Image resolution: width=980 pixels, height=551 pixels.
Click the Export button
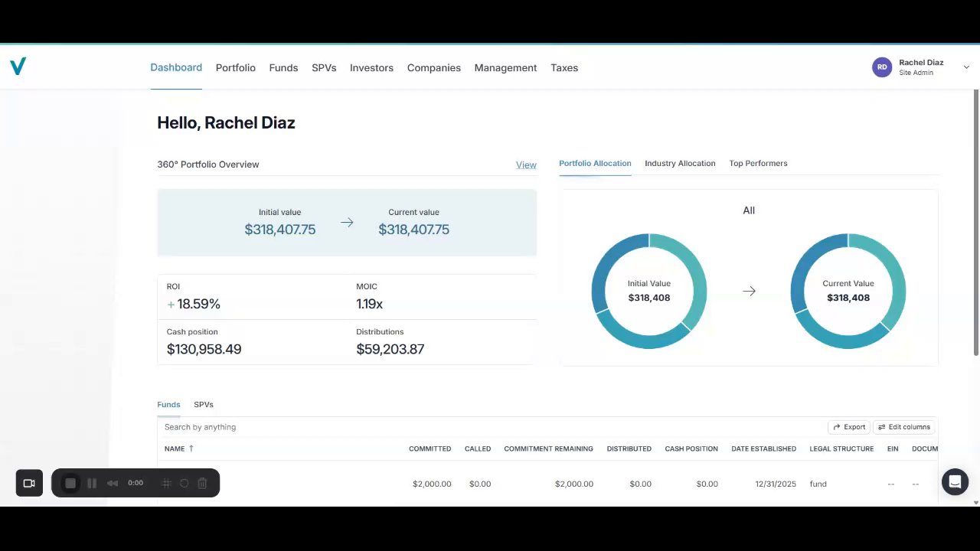pos(849,427)
